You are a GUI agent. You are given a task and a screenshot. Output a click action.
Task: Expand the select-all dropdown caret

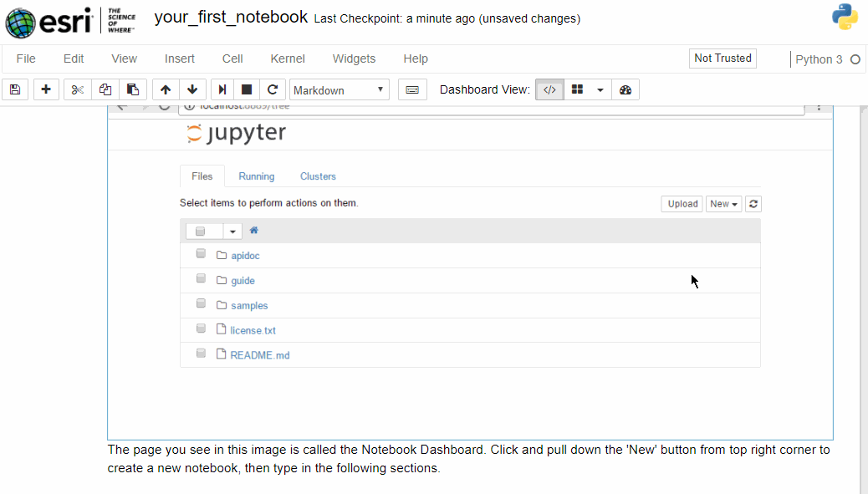click(232, 232)
